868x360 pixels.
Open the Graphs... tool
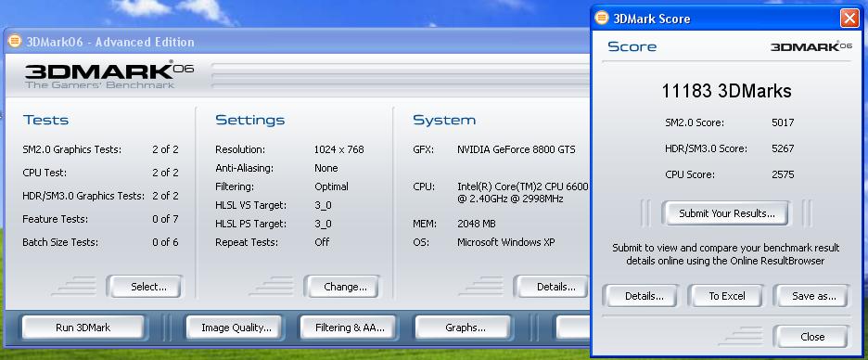click(x=463, y=328)
